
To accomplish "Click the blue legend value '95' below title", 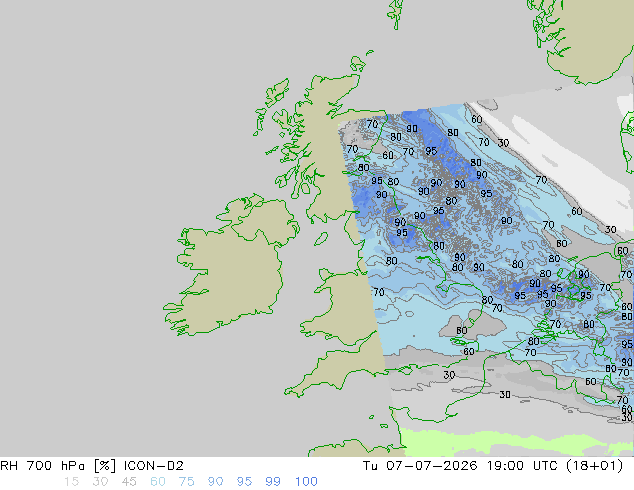I will [244, 482].
